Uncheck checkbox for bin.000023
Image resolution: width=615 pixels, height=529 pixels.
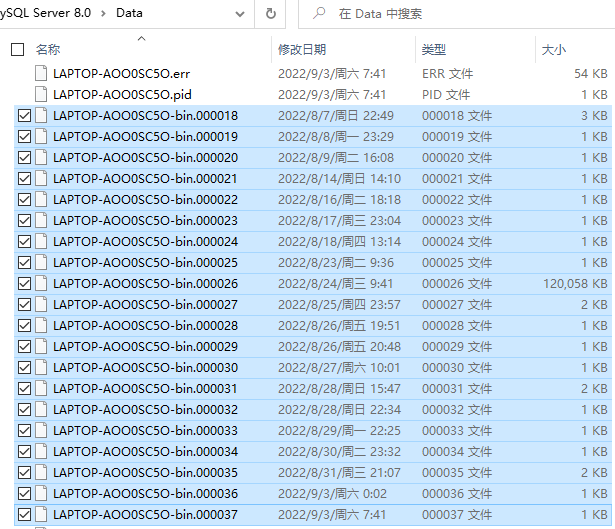(24, 220)
